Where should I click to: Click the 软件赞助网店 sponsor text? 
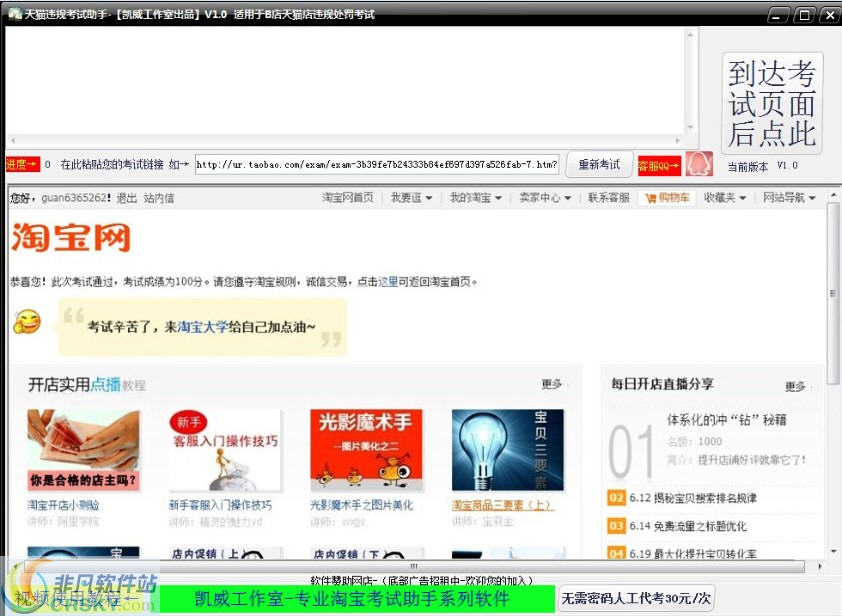pos(422,579)
